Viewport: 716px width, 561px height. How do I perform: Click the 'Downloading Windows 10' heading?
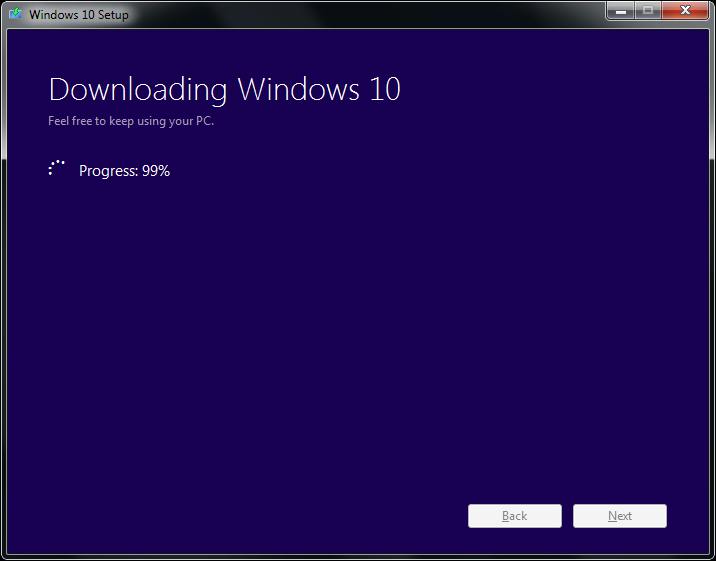coord(224,89)
